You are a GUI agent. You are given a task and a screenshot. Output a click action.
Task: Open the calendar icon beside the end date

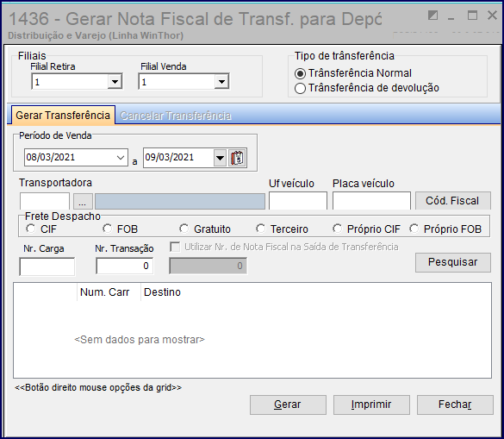(237, 158)
